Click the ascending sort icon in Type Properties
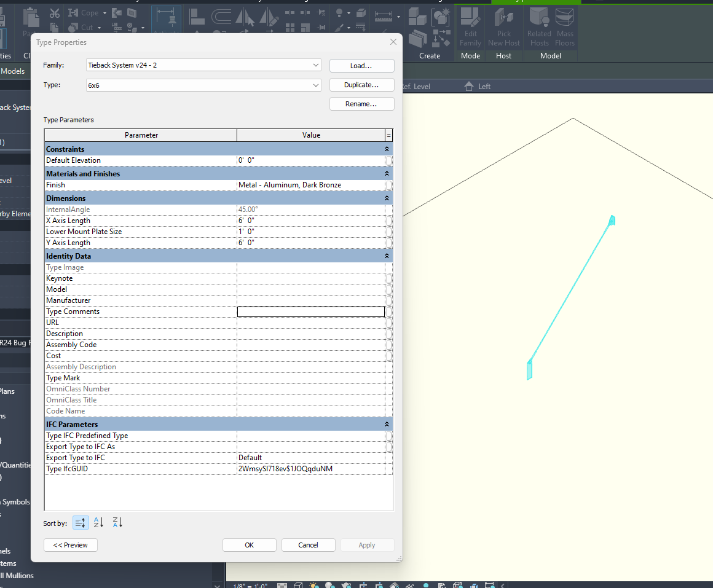Viewport: 713px width, 588px height. tap(98, 522)
